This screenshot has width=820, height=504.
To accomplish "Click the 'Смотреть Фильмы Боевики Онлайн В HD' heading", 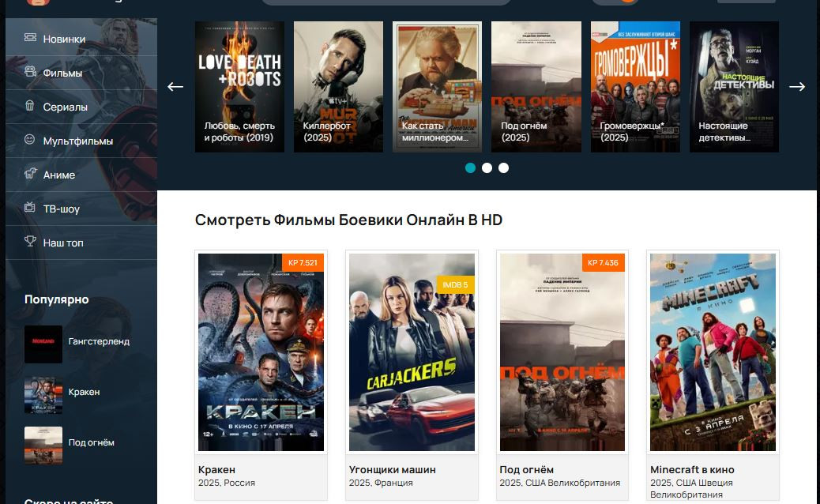I will click(349, 220).
